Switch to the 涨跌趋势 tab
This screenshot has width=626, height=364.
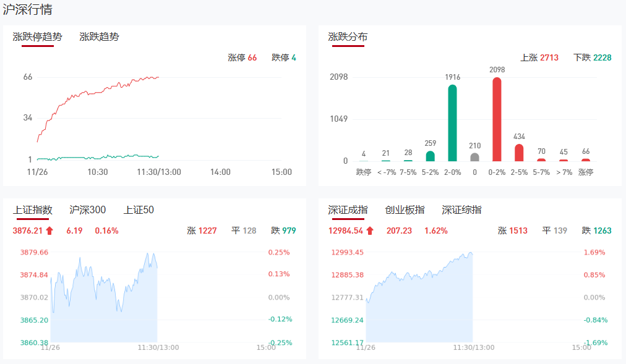pyautogui.click(x=99, y=37)
